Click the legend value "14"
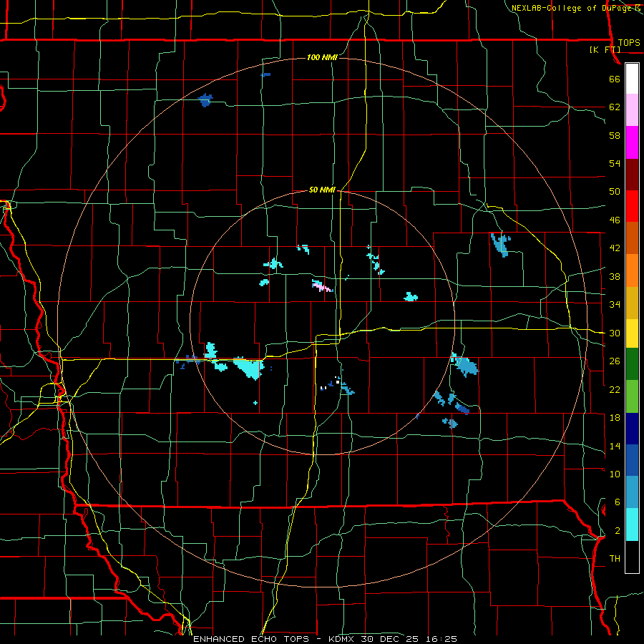The height and width of the screenshot is (644, 644). (615, 446)
